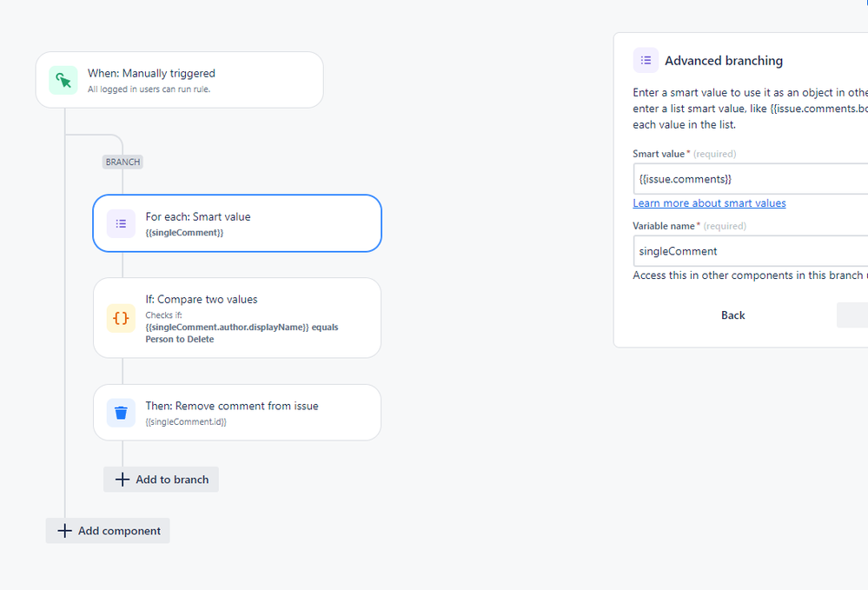
Task: Select the When: Manually triggered title
Action: [x=151, y=73]
